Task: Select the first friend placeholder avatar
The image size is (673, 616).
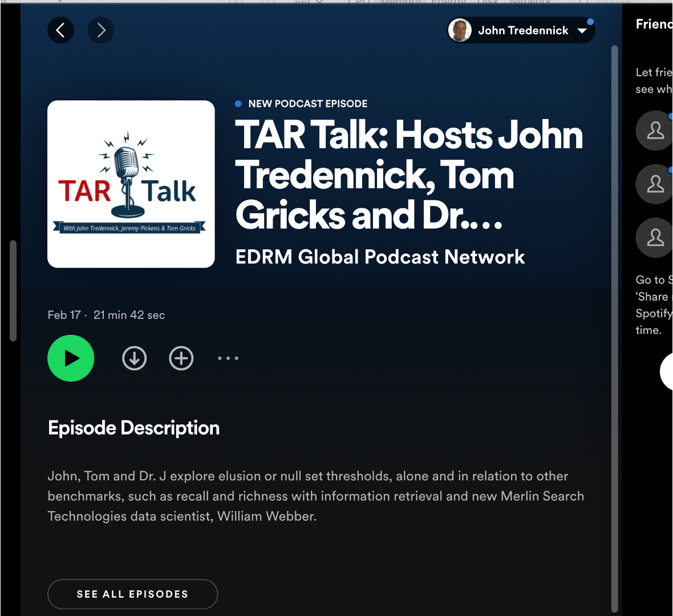Action: pyautogui.click(x=655, y=131)
